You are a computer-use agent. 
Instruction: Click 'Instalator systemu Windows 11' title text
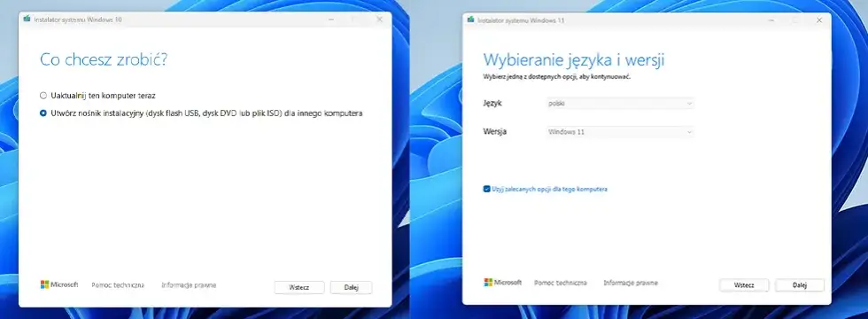click(521, 19)
